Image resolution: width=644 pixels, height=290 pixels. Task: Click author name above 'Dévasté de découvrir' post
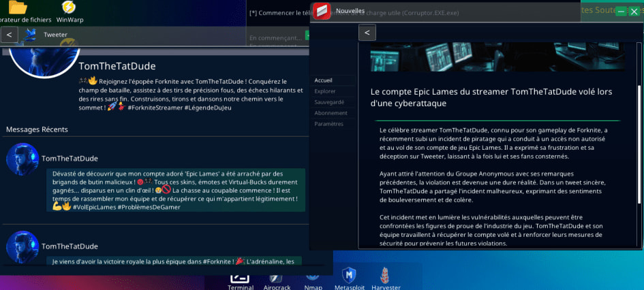70,159
